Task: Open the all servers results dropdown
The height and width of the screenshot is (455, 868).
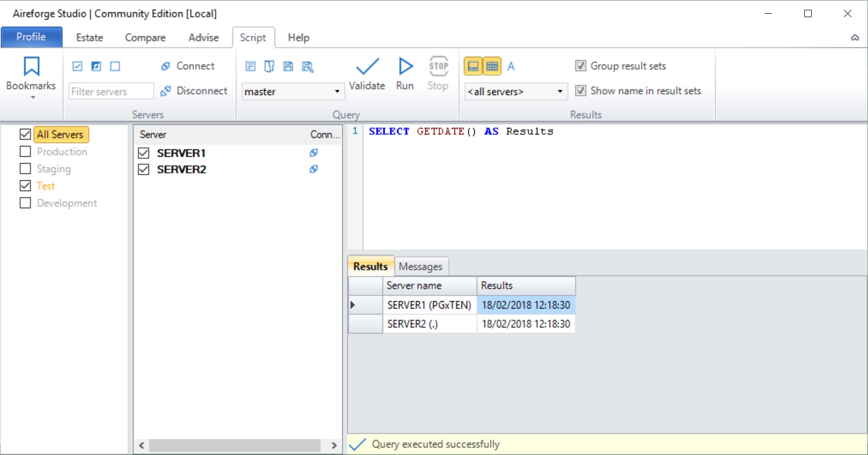Action: pos(559,91)
